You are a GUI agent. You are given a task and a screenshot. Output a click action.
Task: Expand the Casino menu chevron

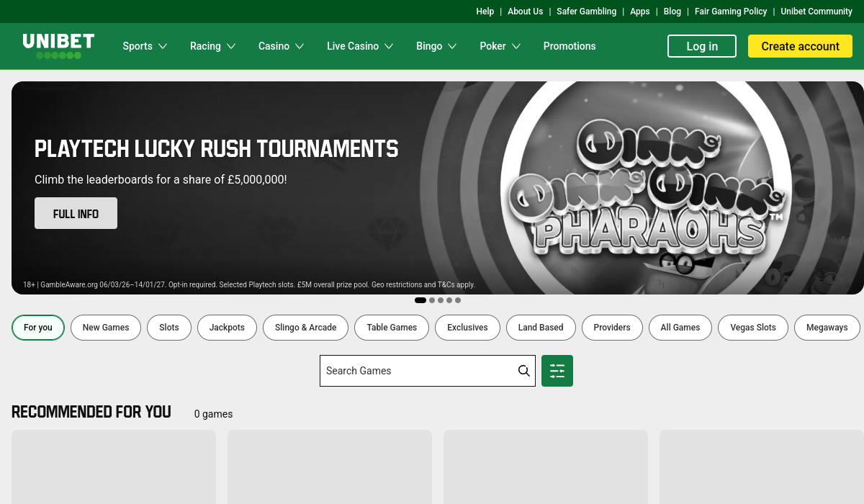pyautogui.click(x=300, y=46)
